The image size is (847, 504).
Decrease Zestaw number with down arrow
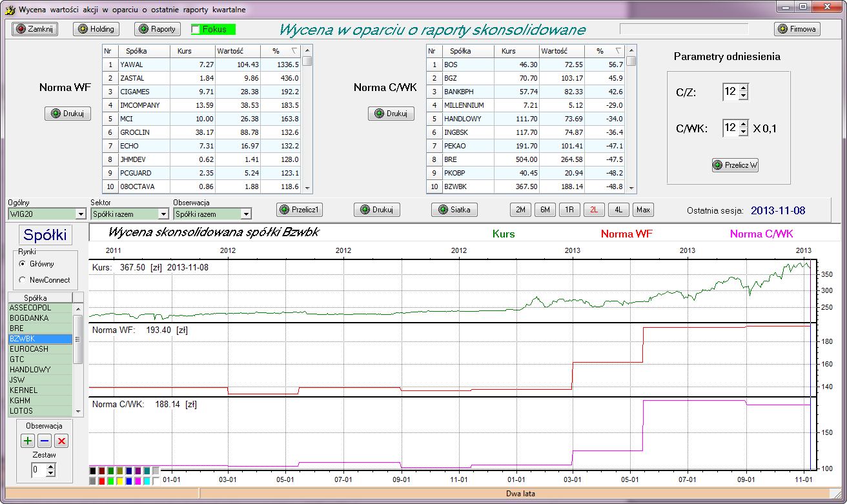[x=51, y=474]
